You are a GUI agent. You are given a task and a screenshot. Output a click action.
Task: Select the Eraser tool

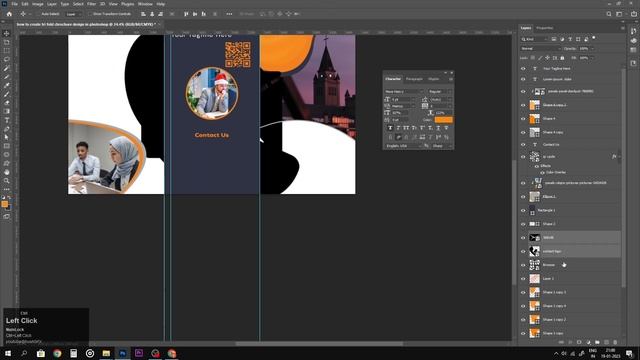tap(7, 102)
